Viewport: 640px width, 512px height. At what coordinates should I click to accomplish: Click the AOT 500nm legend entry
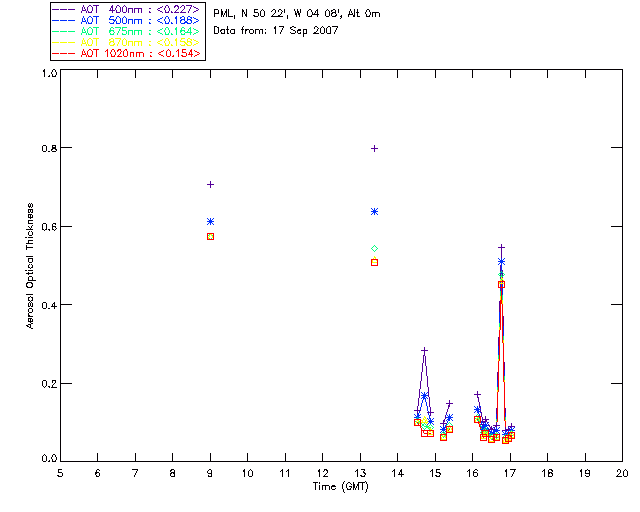[127, 20]
